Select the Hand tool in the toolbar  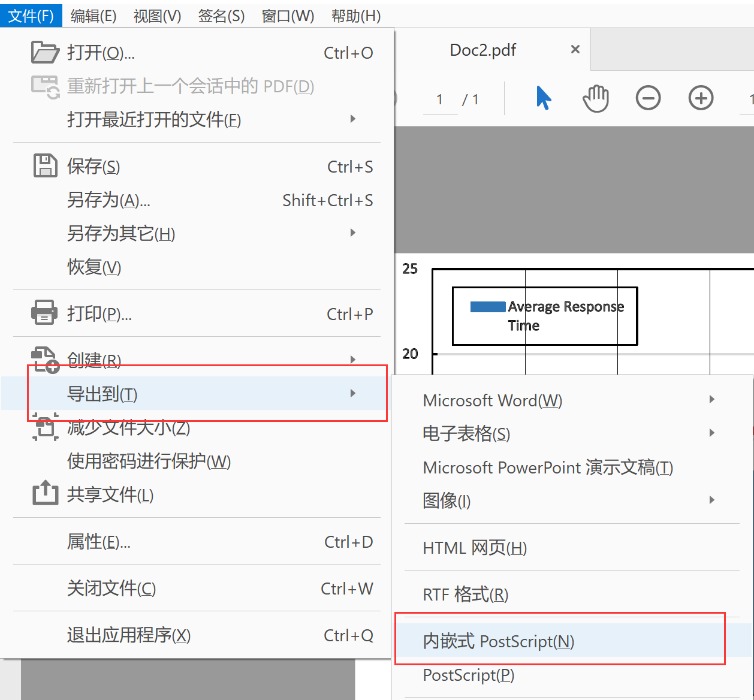point(595,98)
